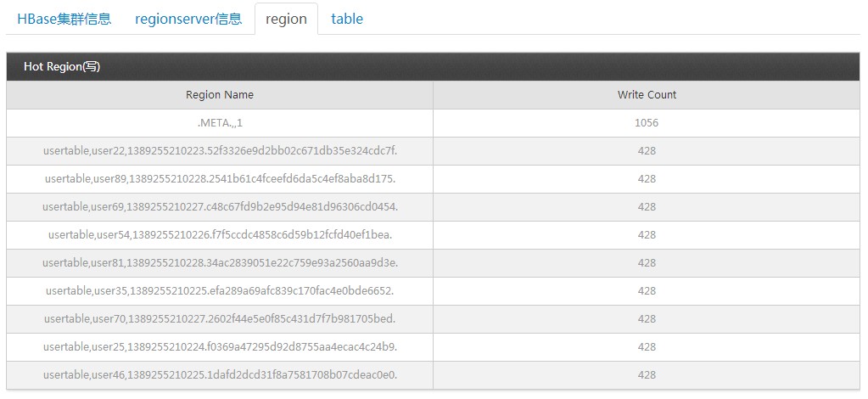Click write count 428 for user69 row
Viewport: 868px width, 399px height.
click(x=647, y=206)
